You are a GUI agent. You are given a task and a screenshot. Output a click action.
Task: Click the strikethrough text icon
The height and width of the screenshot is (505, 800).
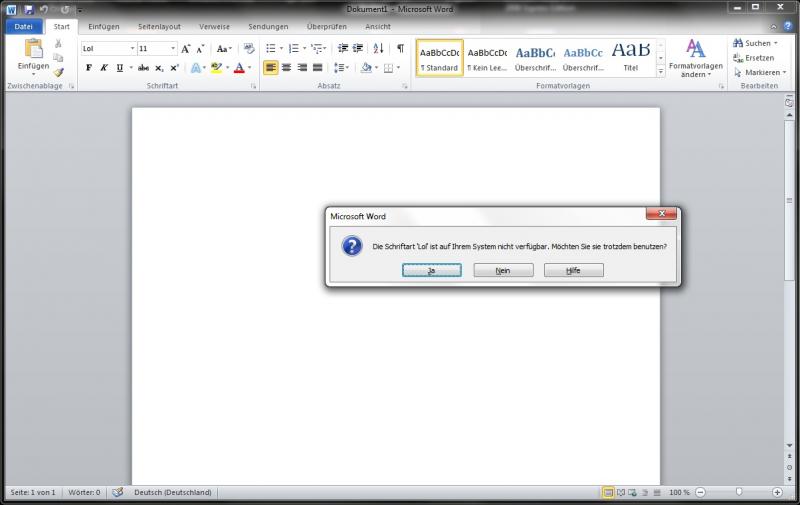coord(143,68)
